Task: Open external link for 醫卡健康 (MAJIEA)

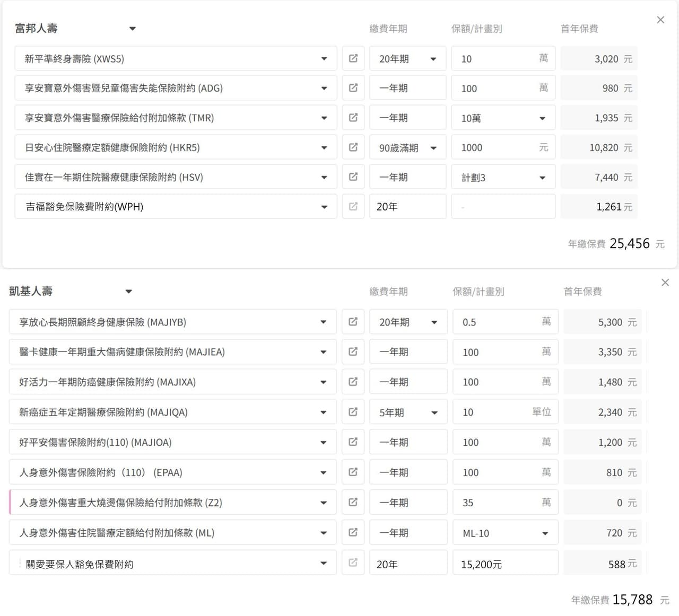Action: (353, 352)
